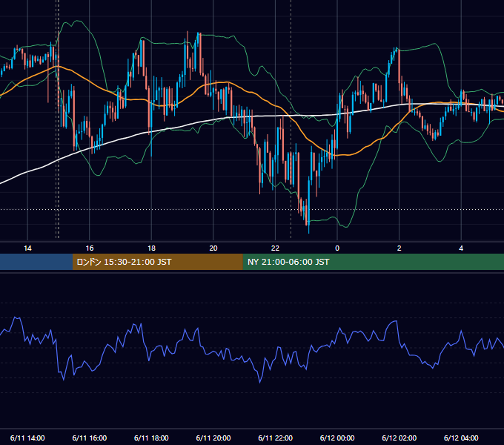Click the 6/11 14:00 date label
The width and height of the screenshot is (504, 445).
27,438
